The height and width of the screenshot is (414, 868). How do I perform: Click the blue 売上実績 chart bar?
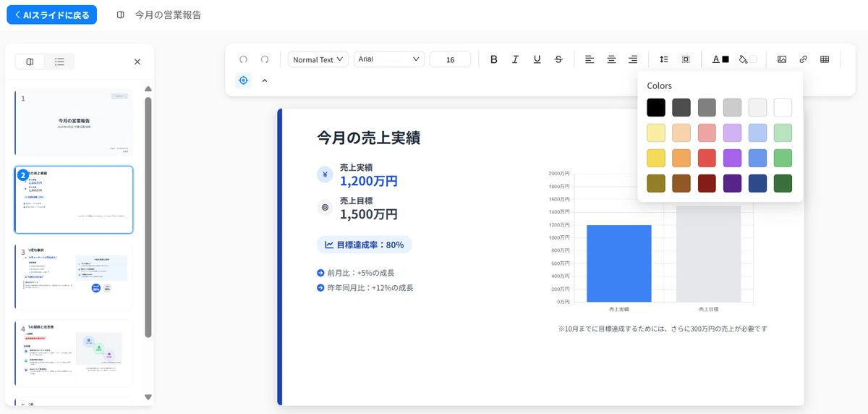[x=618, y=263]
